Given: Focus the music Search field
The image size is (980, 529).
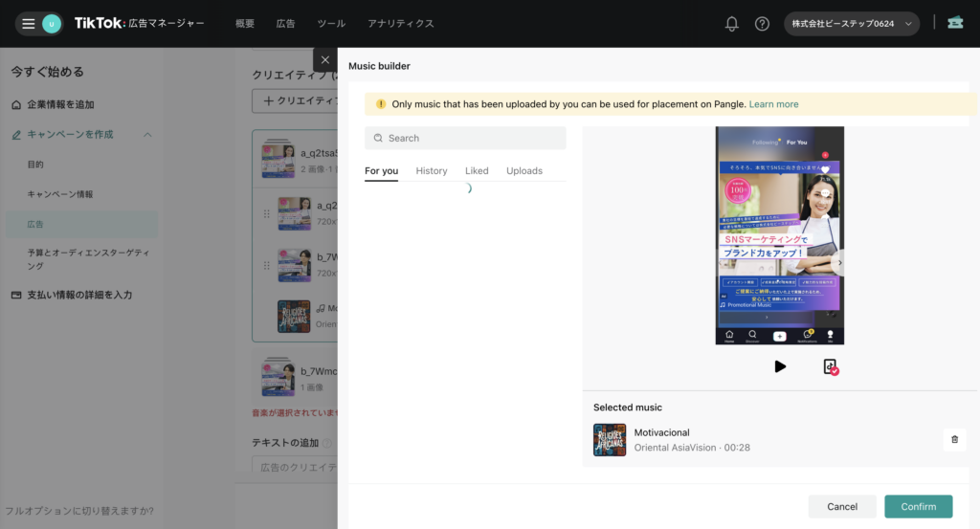Looking at the screenshot, I should coord(465,138).
